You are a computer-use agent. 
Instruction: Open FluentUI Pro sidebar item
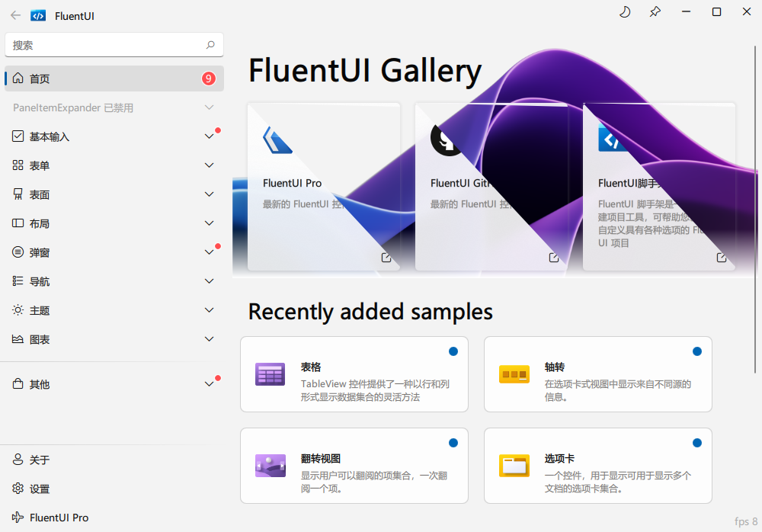pyautogui.click(x=114, y=518)
